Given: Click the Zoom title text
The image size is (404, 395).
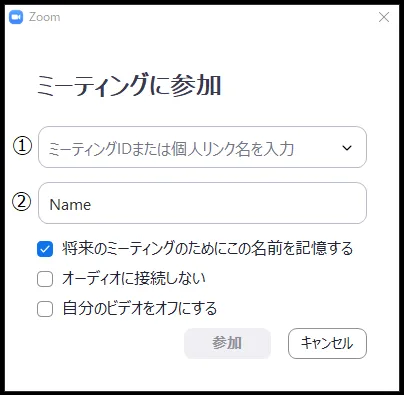Looking at the screenshot, I should (44, 17).
